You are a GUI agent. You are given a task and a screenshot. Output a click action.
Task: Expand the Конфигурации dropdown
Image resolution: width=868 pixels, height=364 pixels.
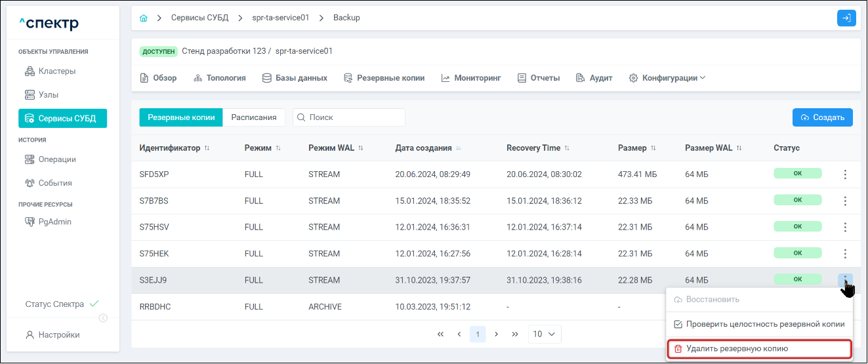[x=667, y=78]
